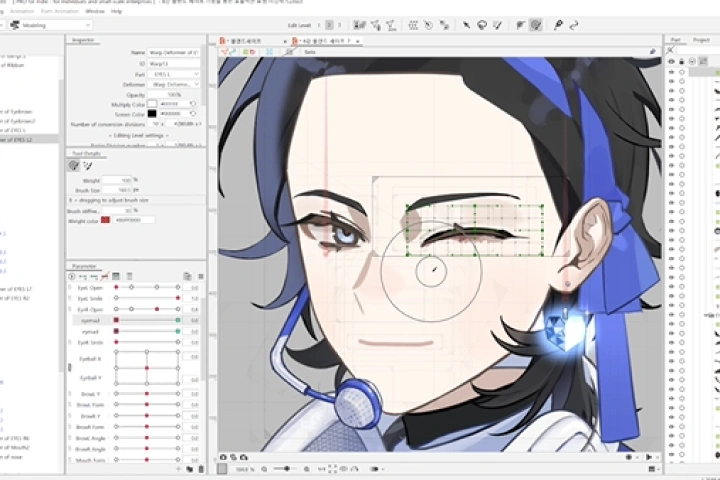
Task: Select the lasso selection tool
Action: point(482,25)
